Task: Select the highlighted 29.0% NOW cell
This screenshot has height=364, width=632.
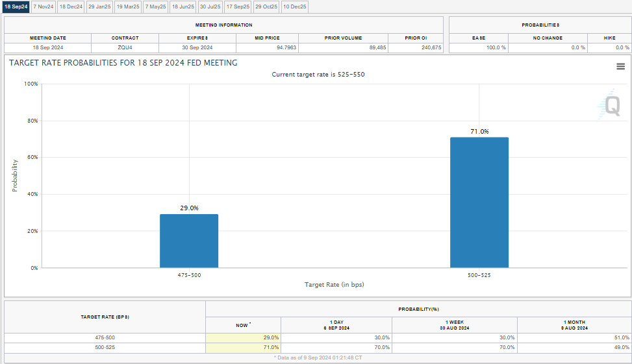Action: pos(243,337)
